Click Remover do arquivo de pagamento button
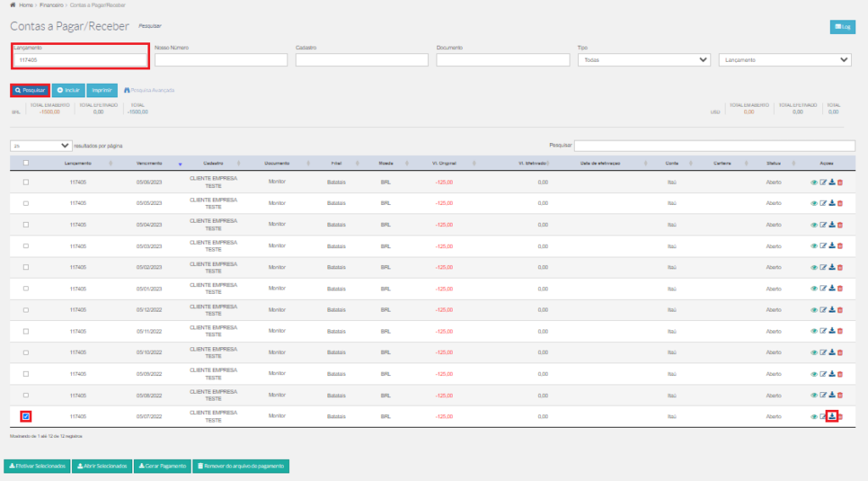The width and height of the screenshot is (868, 481). click(241, 466)
